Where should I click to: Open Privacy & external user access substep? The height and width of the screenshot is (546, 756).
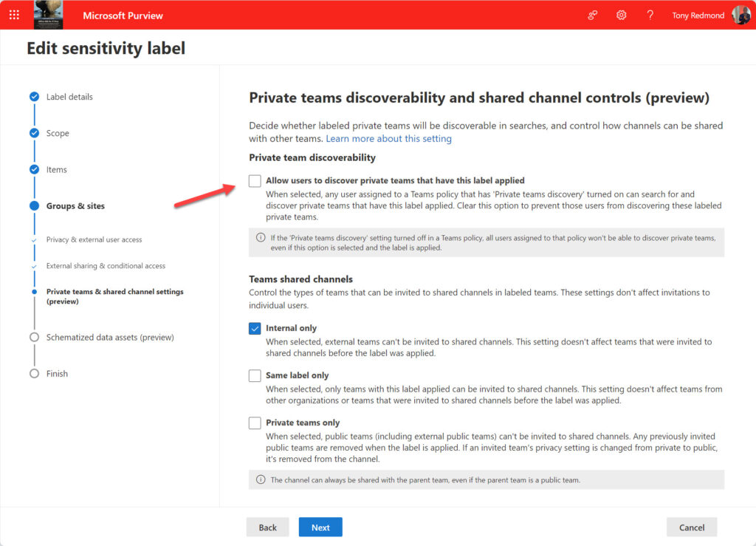pos(94,239)
